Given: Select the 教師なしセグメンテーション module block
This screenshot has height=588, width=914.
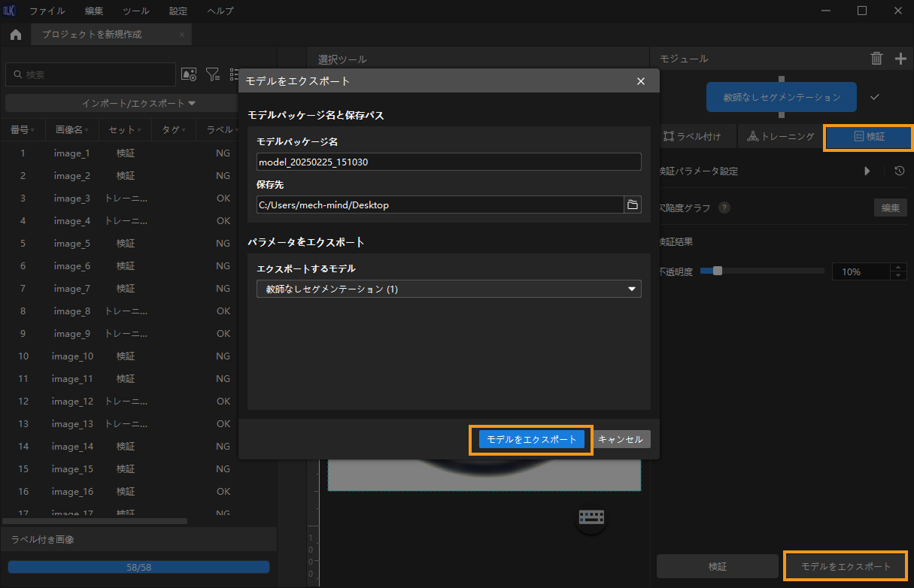Looking at the screenshot, I should (x=781, y=97).
